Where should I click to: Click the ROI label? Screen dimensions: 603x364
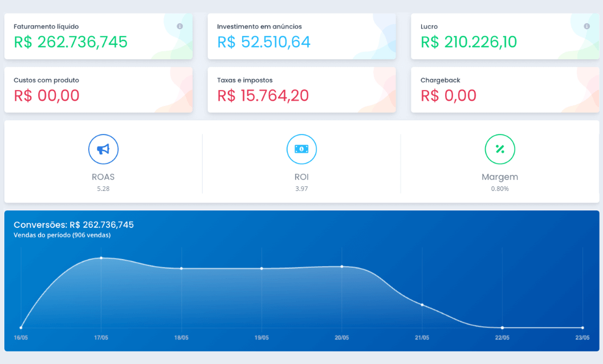(x=301, y=177)
